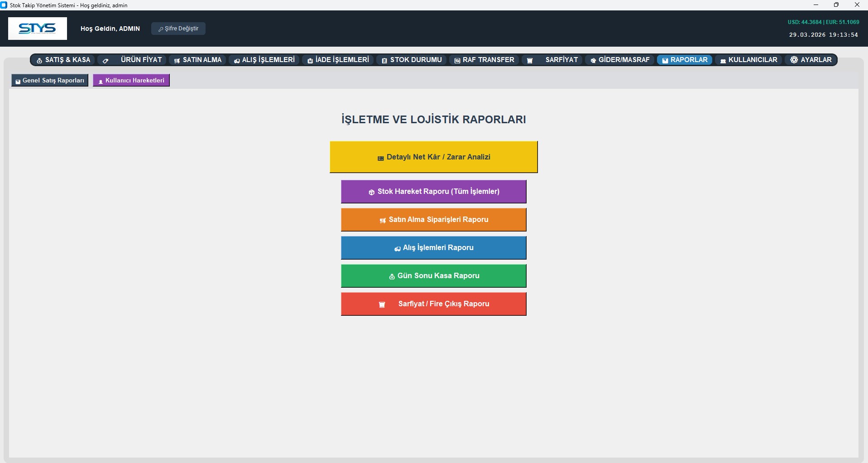
Task: View the Gün Sonu Kasa Raporu
Action: click(x=433, y=276)
